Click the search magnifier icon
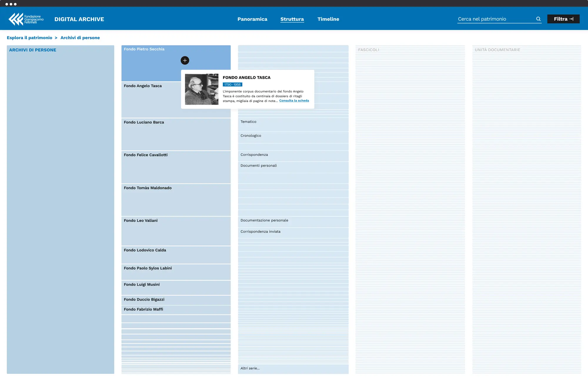 click(538, 19)
